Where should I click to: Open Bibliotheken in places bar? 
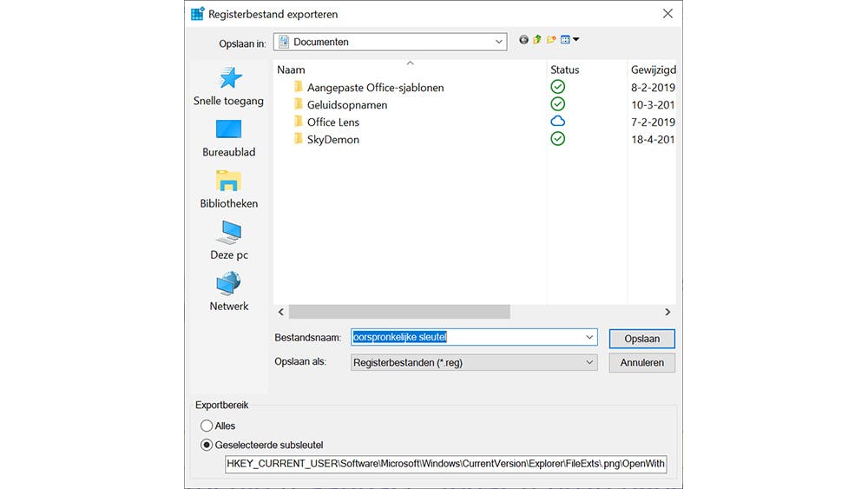228,189
